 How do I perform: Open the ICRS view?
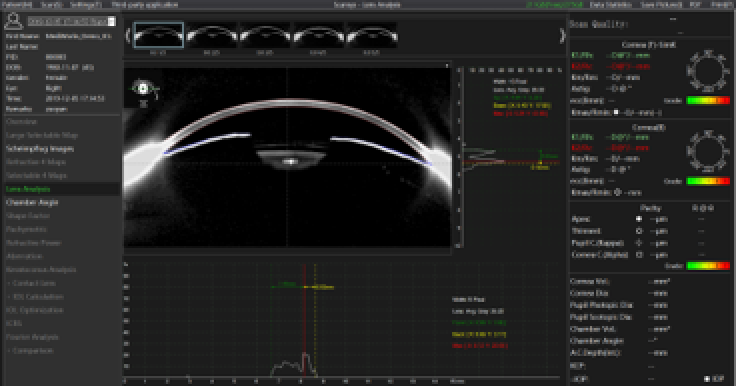(14, 324)
